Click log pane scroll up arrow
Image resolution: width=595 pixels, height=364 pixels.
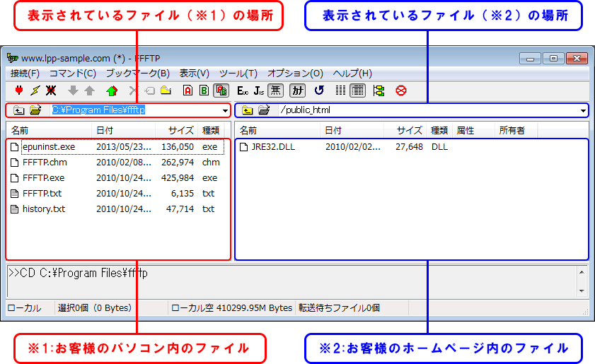click(582, 272)
